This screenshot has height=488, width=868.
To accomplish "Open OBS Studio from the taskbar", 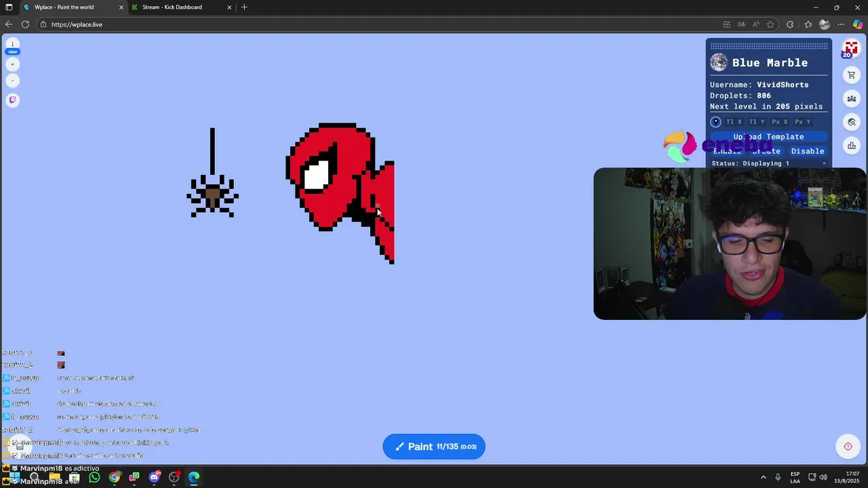I will [174, 477].
